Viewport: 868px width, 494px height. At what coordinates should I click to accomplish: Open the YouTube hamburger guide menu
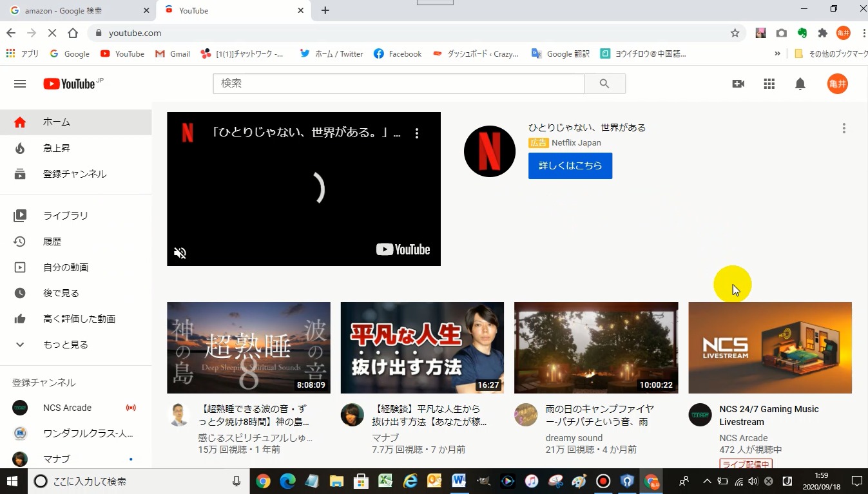pyautogui.click(x=20, y=84)
